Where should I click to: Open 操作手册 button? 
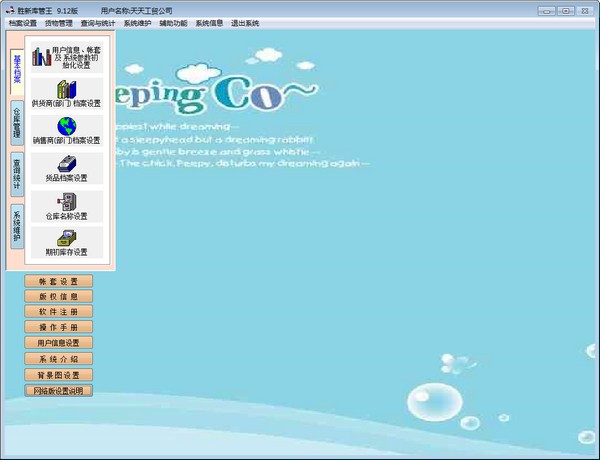click(x=58, y=327)
